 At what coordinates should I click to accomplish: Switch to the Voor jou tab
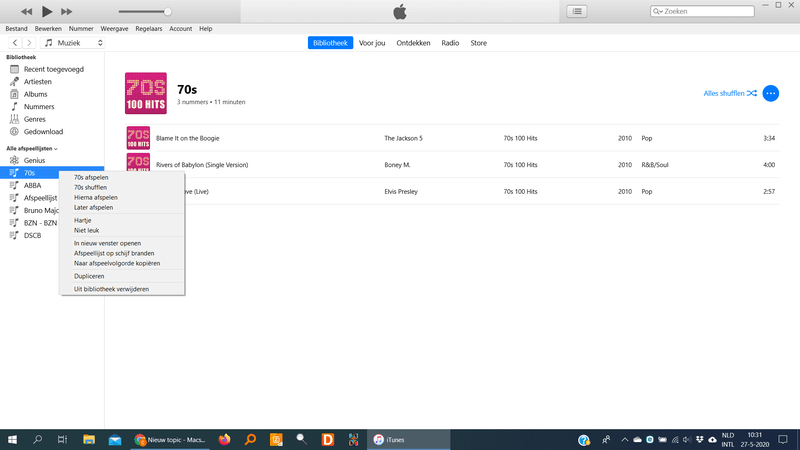(372, 43)
